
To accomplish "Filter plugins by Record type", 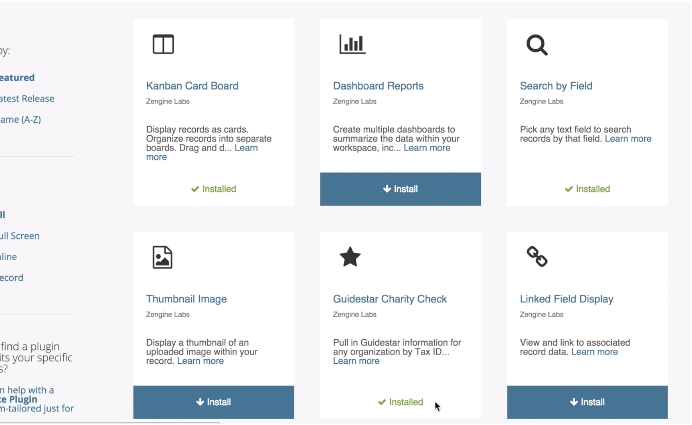I will point(11,278).
